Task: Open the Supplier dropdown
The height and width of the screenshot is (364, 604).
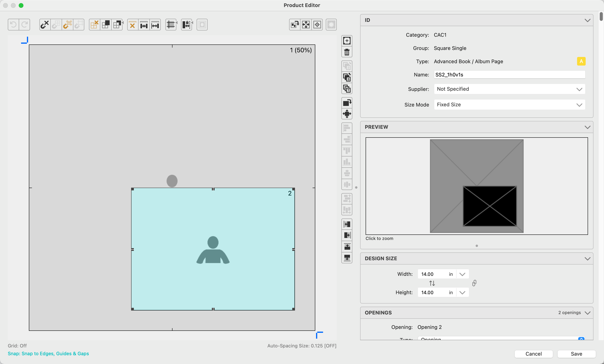Action: (x=509, y=89)
